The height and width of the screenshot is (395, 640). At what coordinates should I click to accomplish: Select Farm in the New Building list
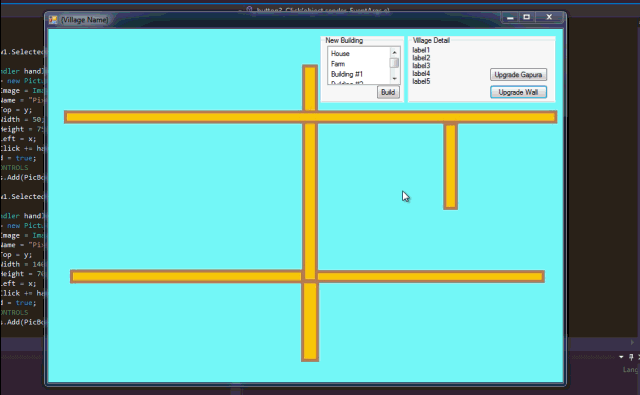point(338,64)
